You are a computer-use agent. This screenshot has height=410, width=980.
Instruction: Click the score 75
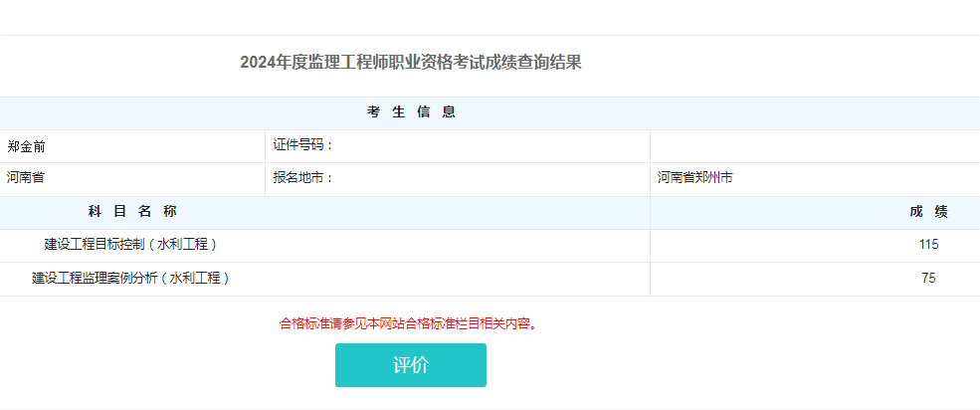(928, 279)
